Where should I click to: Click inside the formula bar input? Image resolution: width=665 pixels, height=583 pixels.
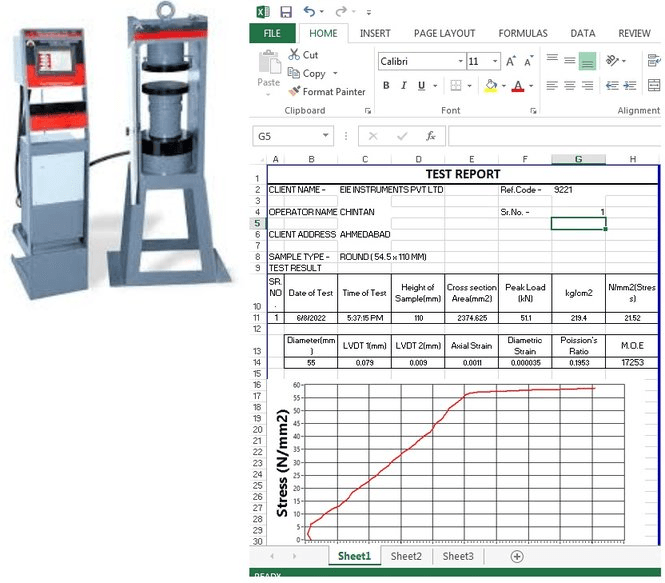click(554, 136)
